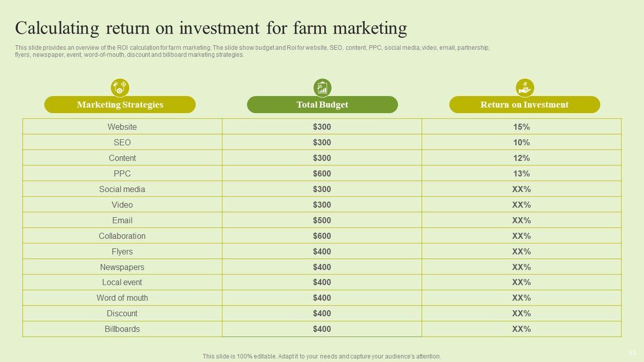This screenshot has height=362, width=644.
Task: Select the Collaboration row label
Action: 122,236
